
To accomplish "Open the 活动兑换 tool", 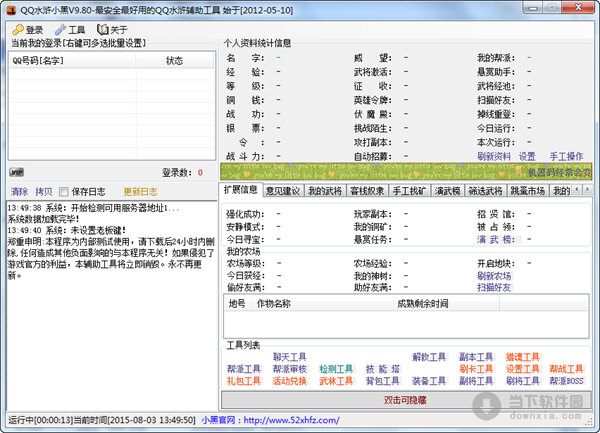I will pyautogui.click(x=290, y=381).
